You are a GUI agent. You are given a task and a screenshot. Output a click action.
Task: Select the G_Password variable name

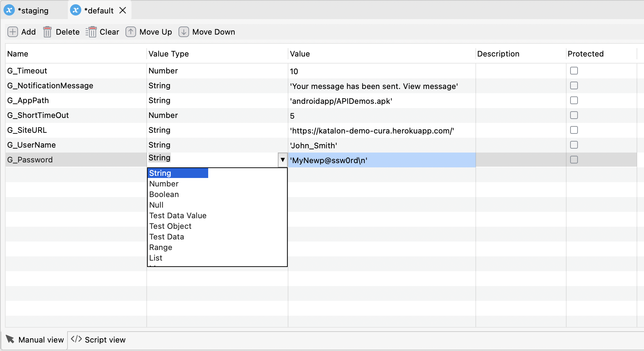[x=30, y=160]
